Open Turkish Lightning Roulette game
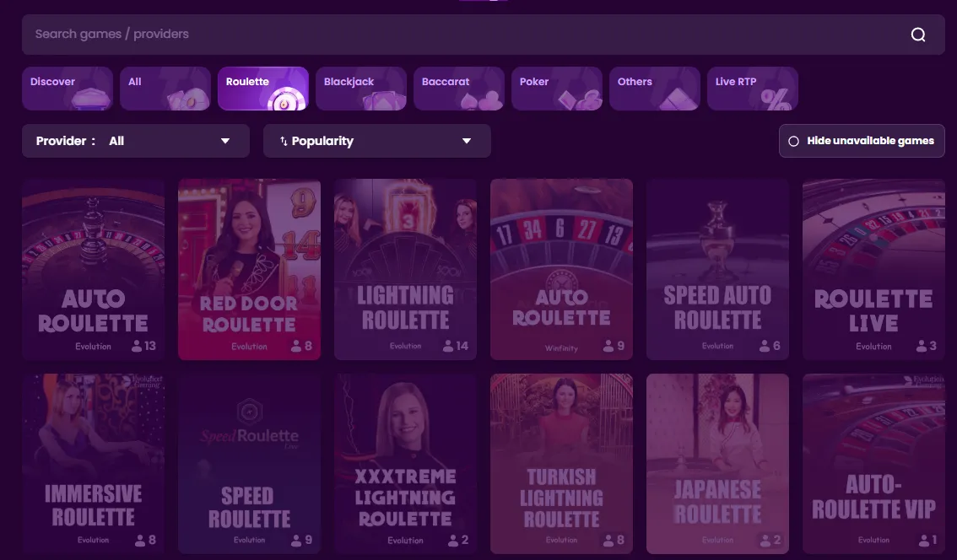Screen dimensions: 957x560 (561, 464)
